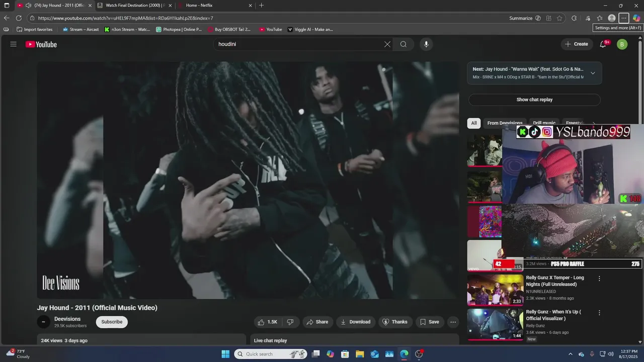The image size is (644, 362).
Task: Click Show chat replay
Action: 534,100
